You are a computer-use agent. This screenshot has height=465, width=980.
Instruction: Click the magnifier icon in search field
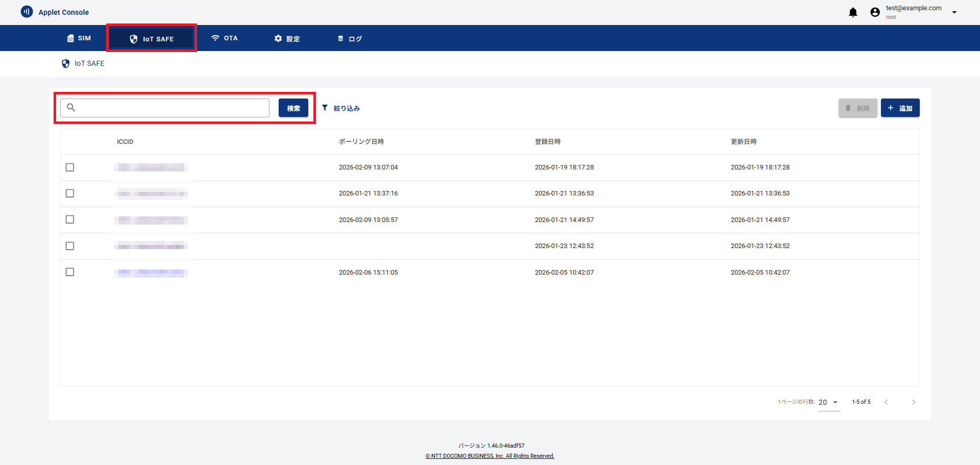coord(71,108)
